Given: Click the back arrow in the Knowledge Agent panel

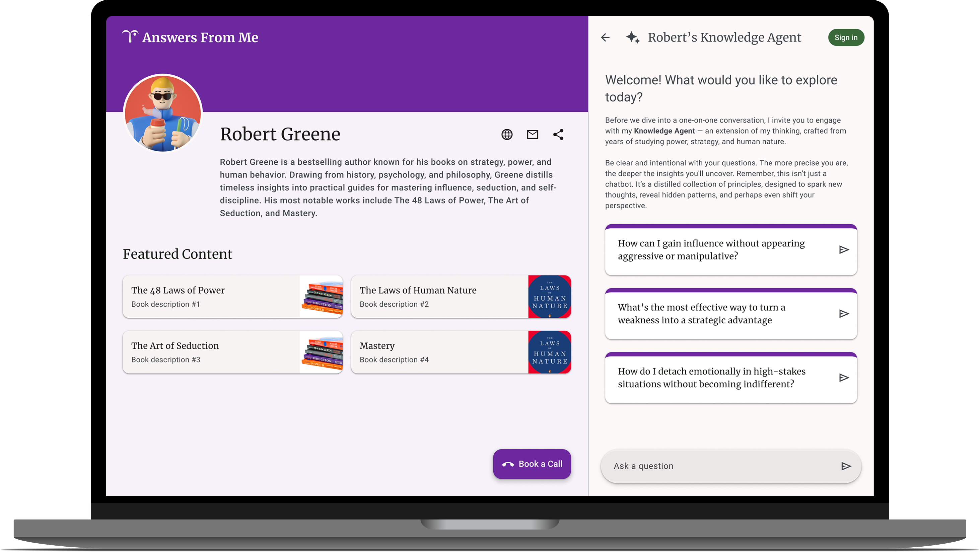Looking at the screenshot, I should coord(605,37).
